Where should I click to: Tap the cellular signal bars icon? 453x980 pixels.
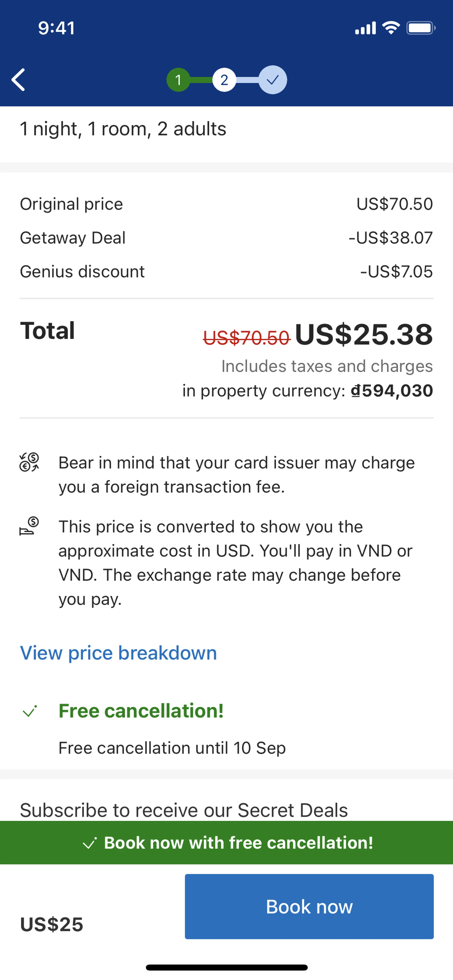(365, 28)
